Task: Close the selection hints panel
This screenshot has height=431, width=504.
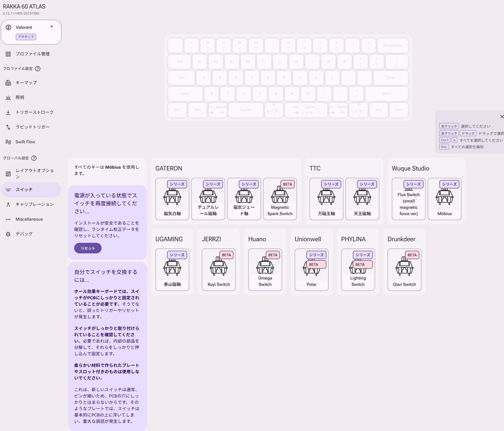Action: click(501, 117)
